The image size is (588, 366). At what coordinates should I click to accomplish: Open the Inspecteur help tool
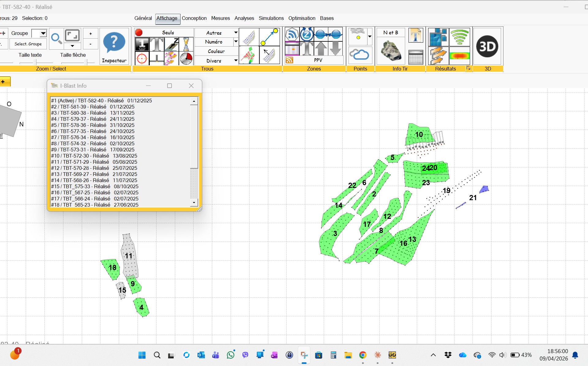[114, 46]
